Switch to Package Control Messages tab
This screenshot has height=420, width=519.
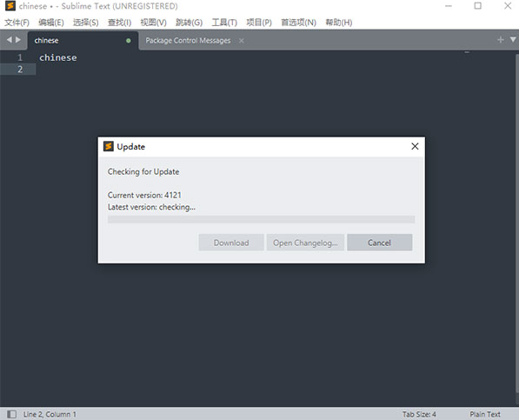[188, 41]
